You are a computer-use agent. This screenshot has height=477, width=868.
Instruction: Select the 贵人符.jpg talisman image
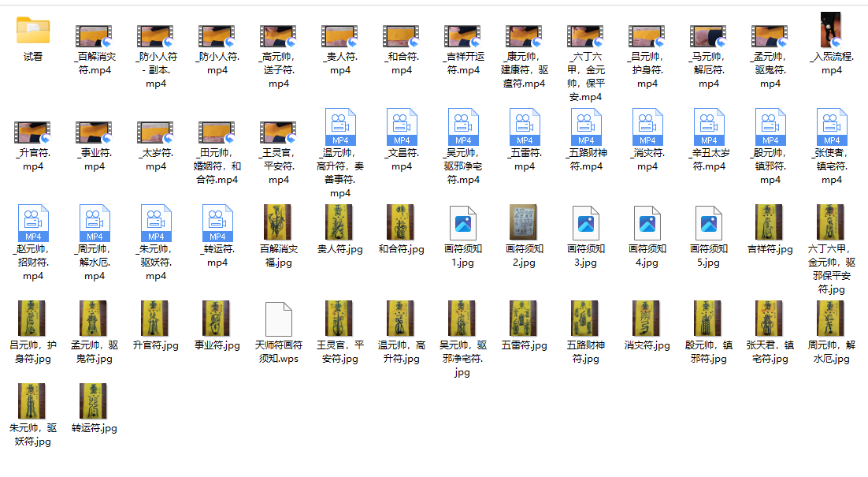340,223
